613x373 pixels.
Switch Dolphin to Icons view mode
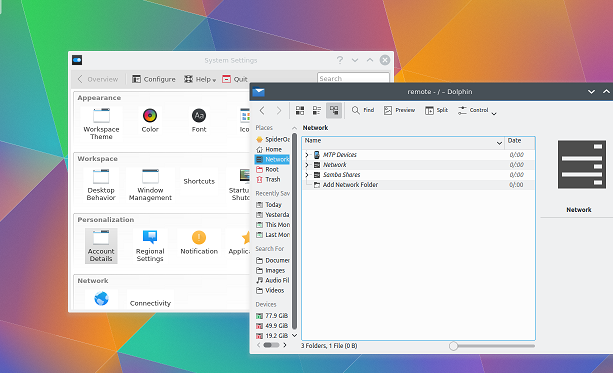(x=300, y=111)
